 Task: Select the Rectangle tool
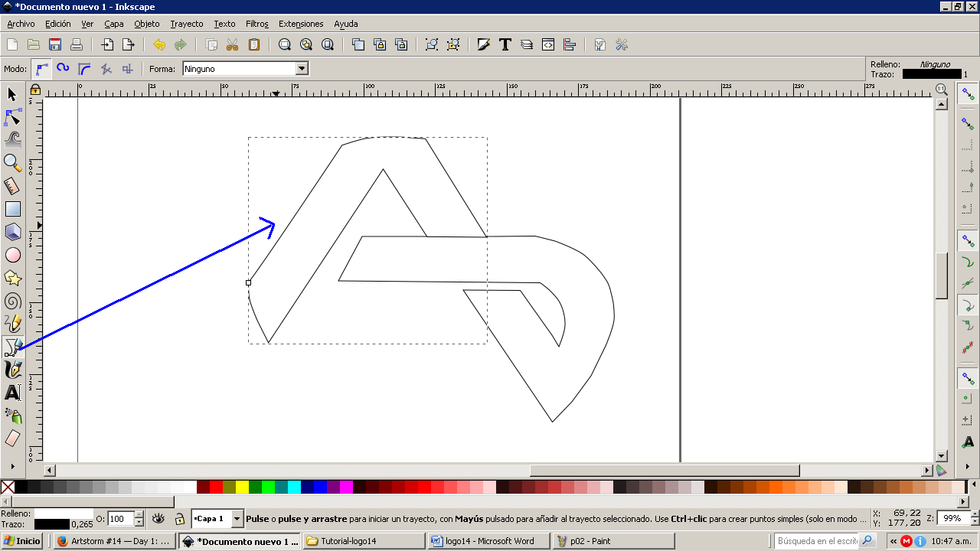coord(12,209)
